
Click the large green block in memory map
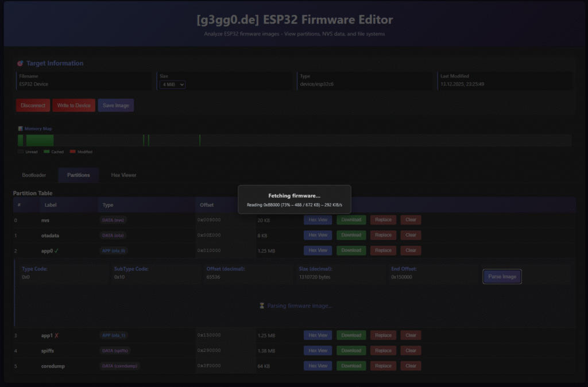(40, 141)
